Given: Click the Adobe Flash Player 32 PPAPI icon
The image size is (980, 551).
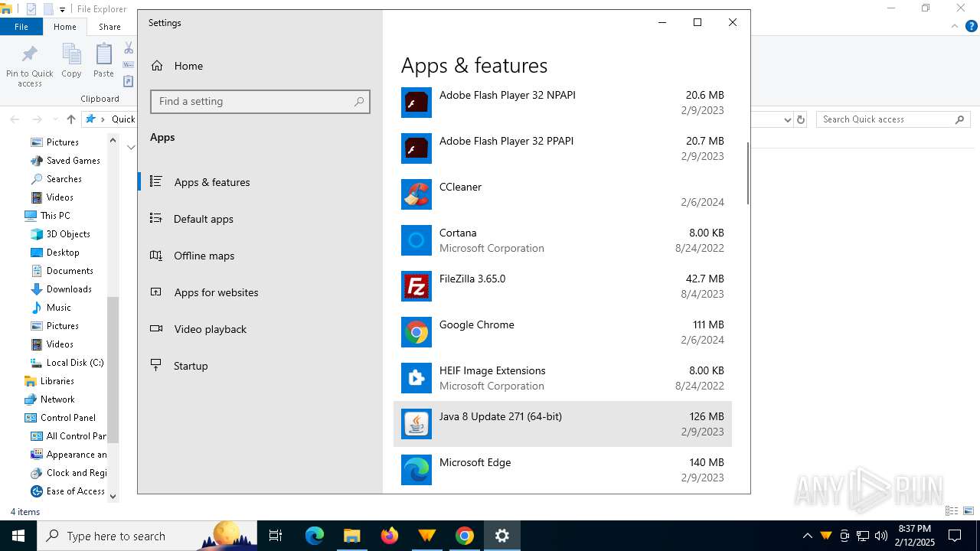Looking at the screenshot, I should click(x=416, y=148).
